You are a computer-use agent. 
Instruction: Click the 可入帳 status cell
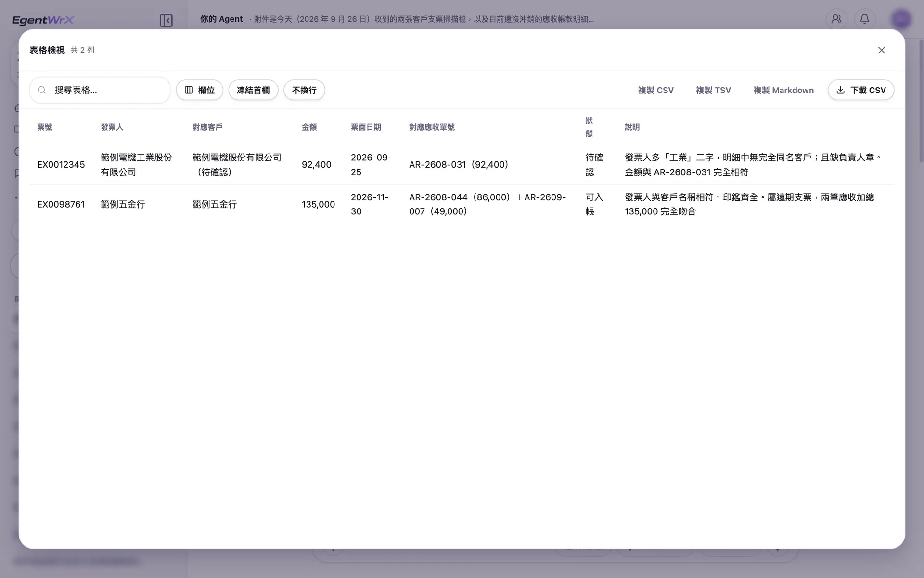click(x=594, y=204)
